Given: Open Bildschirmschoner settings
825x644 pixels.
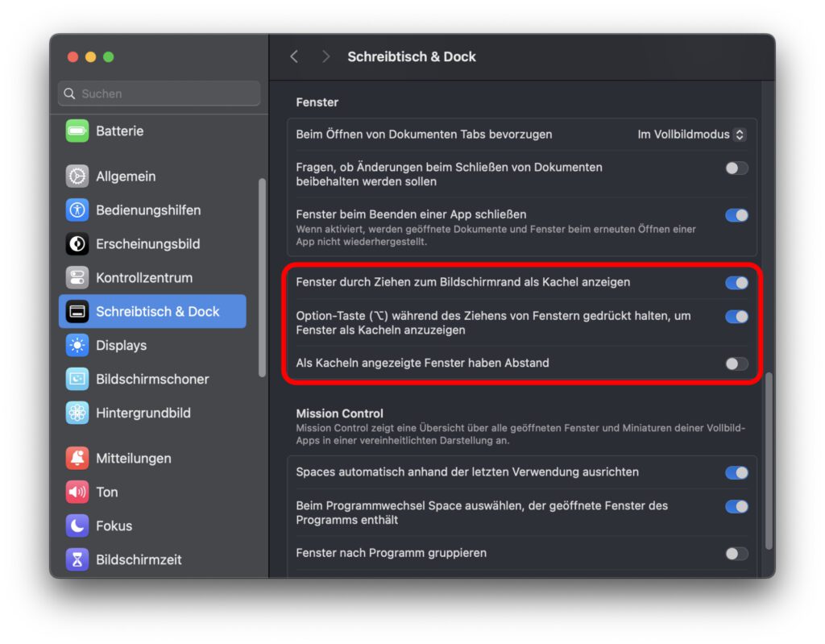Looking at the screenshot, I should pyautogui.click(x=77, y=379).
